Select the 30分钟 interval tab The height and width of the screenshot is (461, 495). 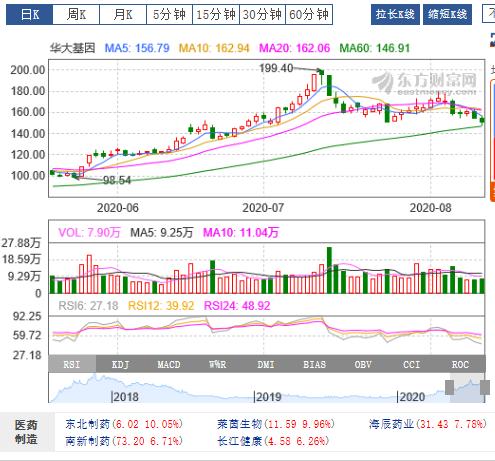click(262, 15)
